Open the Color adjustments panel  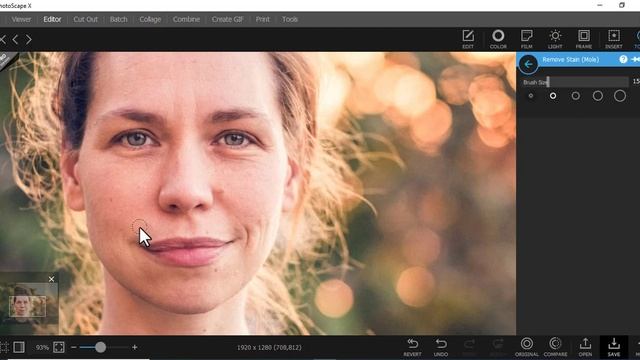click(x=498, y=39)
